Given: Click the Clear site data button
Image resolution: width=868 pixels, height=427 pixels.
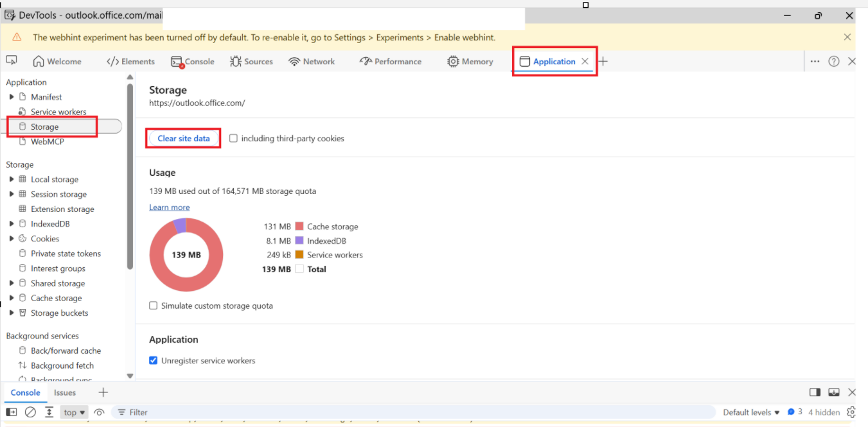Looking at the screenshot, I should pyautogui.click(x=184, y=138).
